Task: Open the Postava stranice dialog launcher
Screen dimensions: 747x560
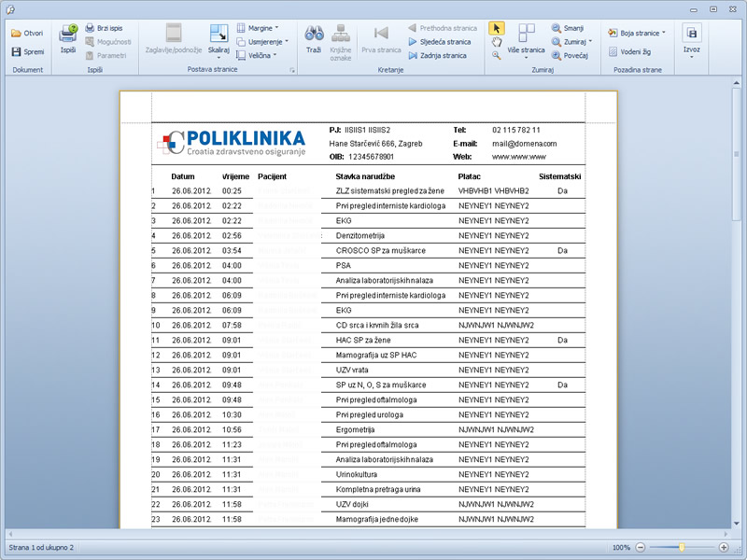Action: coord(292,71)
